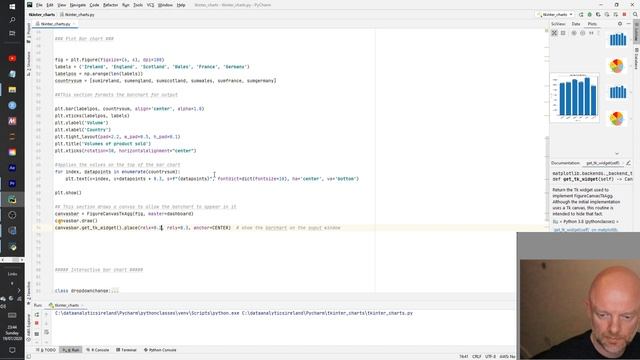Click Run with Coverage icon
This screenshot has width=640, height=360.
(x=598, y=15)
